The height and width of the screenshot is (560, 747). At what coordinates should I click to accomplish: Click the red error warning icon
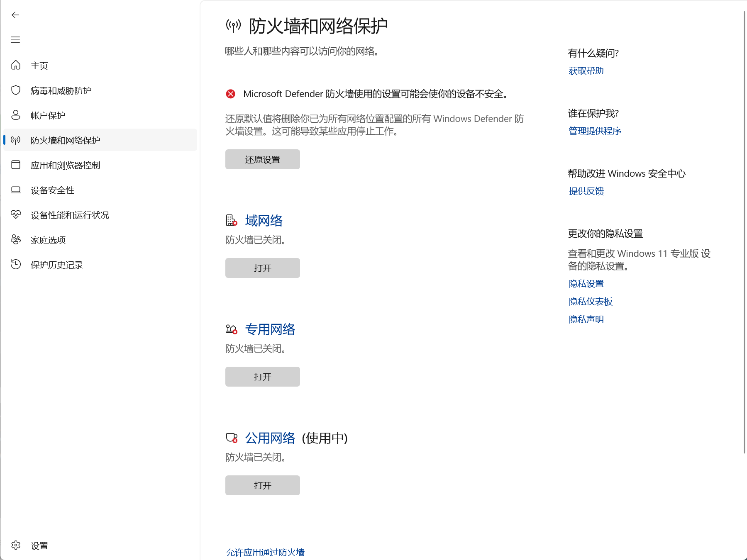tap(231, 94)
